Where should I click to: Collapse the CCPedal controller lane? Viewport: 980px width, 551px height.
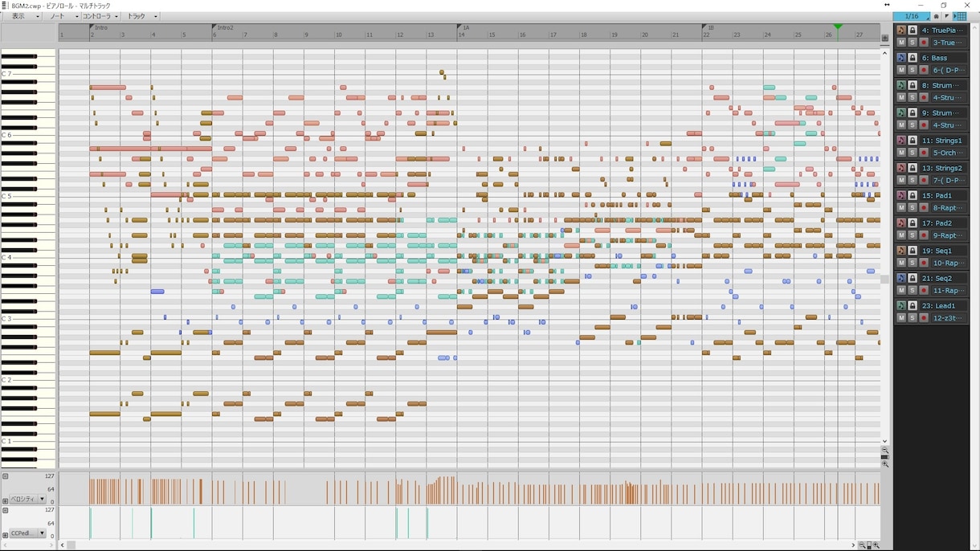click(x=5, y=510)
